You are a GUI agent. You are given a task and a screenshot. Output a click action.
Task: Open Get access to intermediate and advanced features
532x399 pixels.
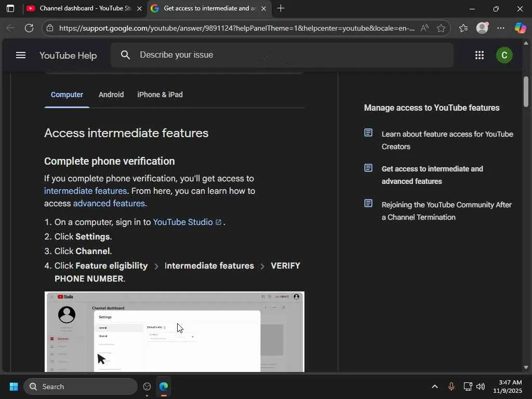coord(432,175)
